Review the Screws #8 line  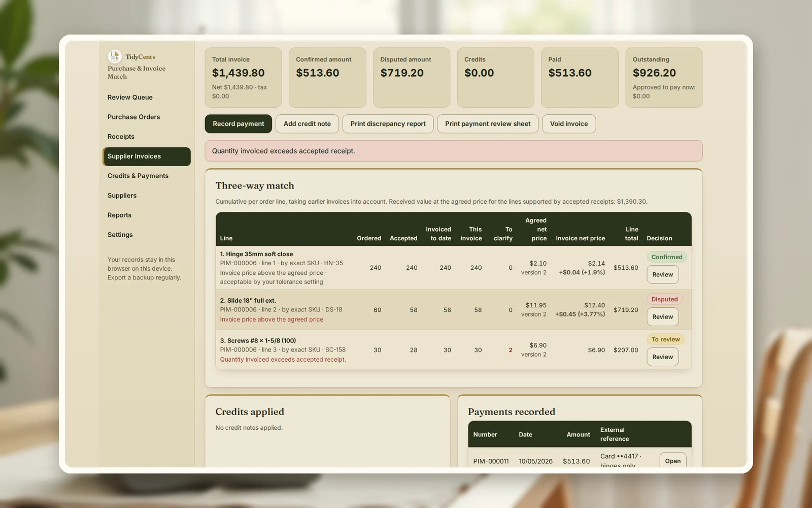662,357
